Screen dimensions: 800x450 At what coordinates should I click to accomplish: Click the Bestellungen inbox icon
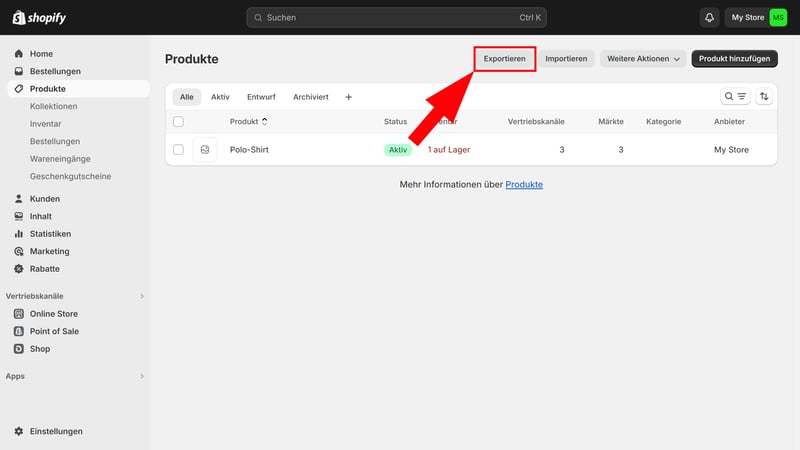19,71
